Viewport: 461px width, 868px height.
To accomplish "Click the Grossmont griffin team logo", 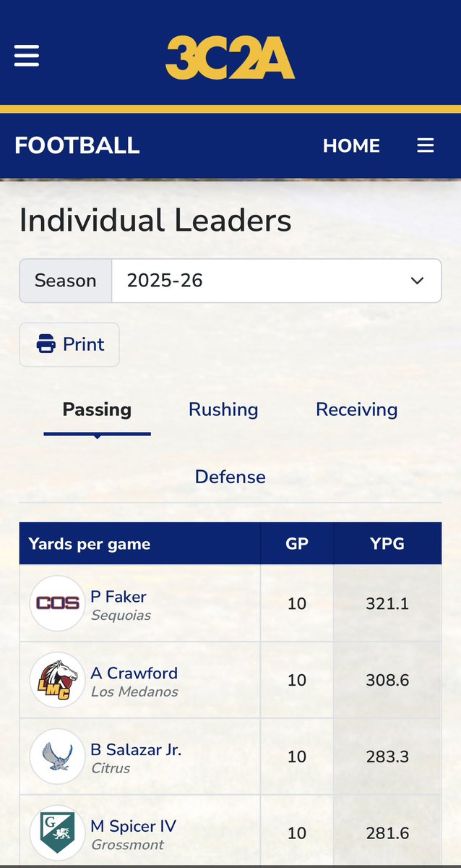I will point(58,833).
